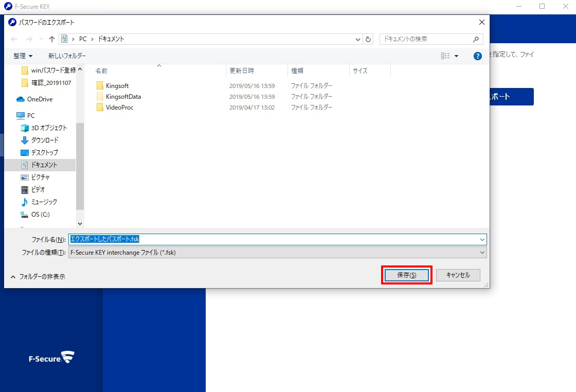Click the up one level arrow

click(52, 39)
